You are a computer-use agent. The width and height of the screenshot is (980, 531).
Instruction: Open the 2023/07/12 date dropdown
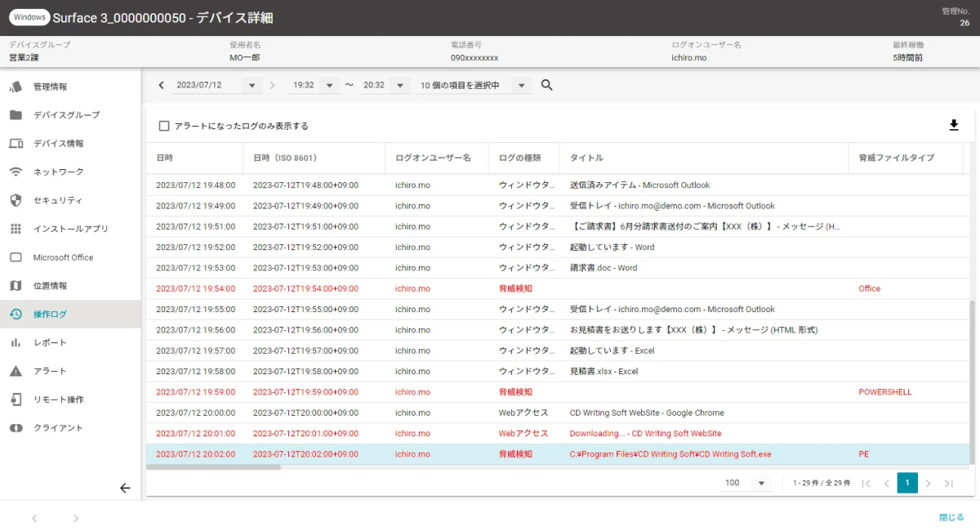[x=217, y=85]
